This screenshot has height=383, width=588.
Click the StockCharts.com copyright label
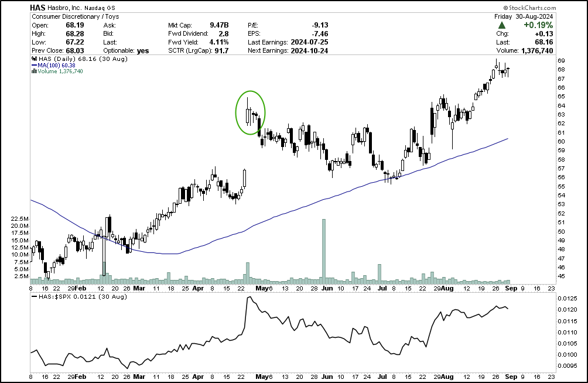[530, 8]
